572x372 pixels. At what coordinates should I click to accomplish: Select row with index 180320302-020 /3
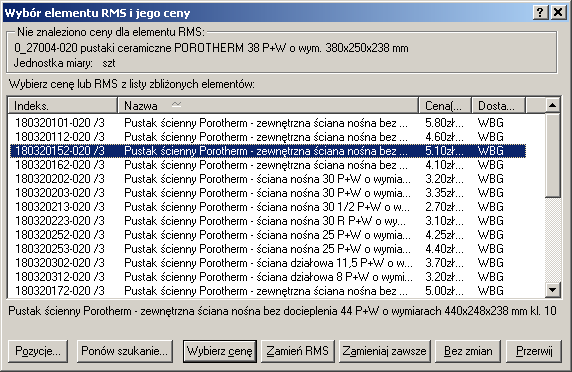[x=268, y=263]
